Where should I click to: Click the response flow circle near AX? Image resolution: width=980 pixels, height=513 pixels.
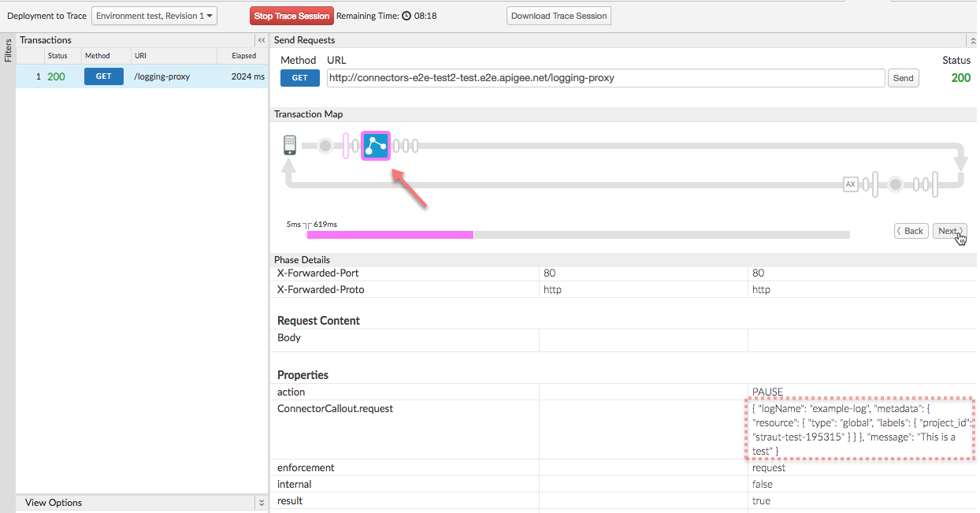[895, 184]
